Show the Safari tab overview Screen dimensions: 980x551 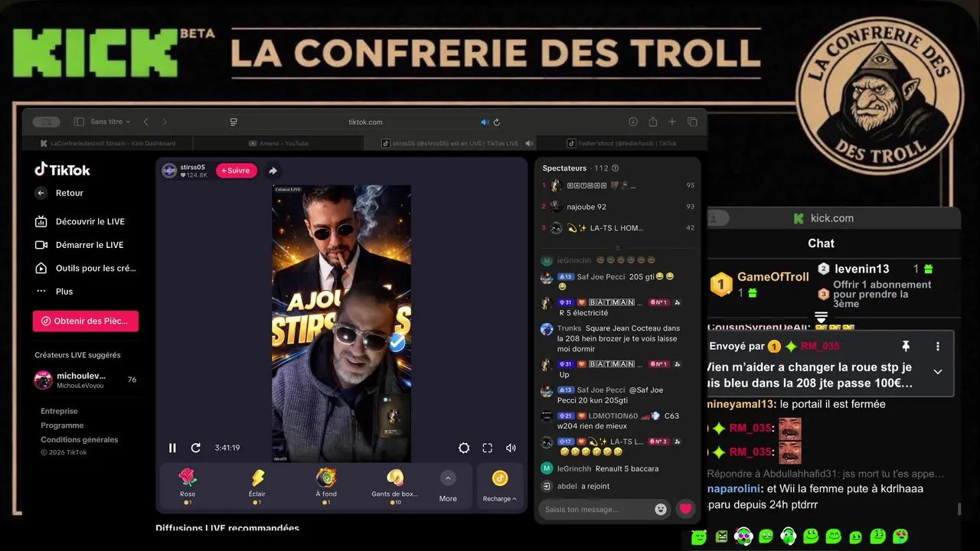[x=692, y=122]
